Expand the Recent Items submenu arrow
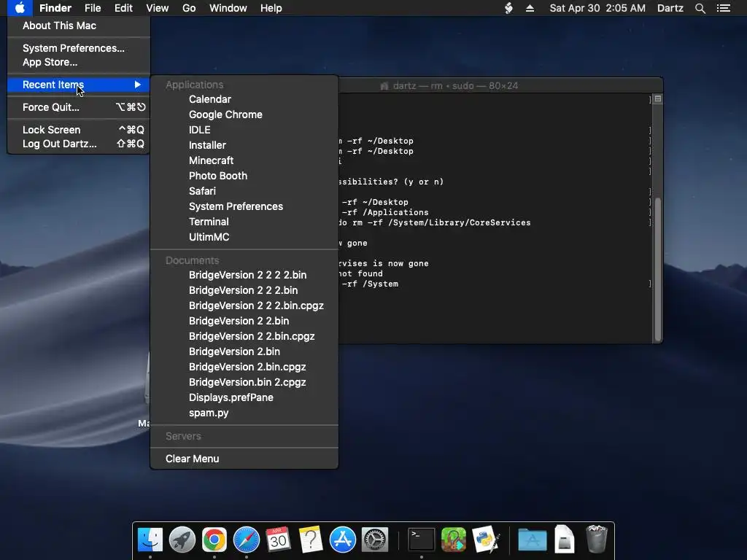 tap(137, 85)
